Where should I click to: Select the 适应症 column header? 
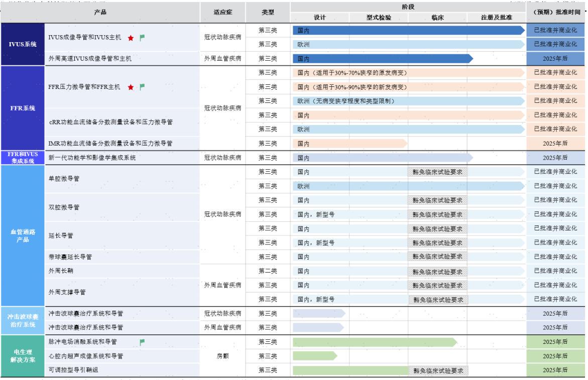click(x=223, y=13)
